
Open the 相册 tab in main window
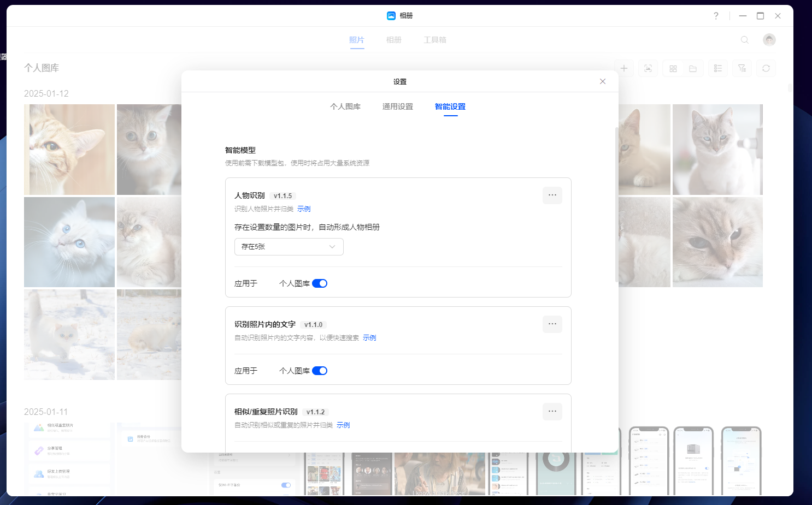[x=393, y=40]
